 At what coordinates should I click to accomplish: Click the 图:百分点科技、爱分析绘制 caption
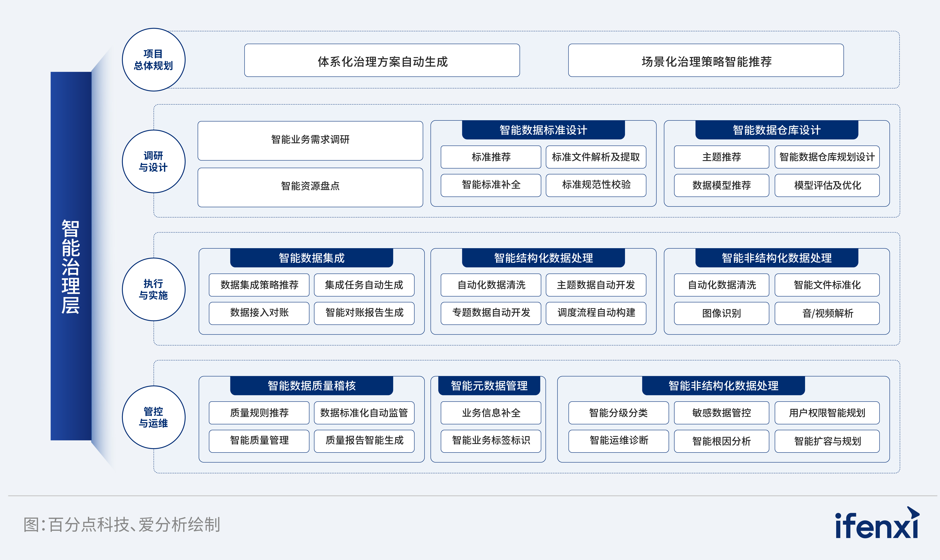pos(122,525)
